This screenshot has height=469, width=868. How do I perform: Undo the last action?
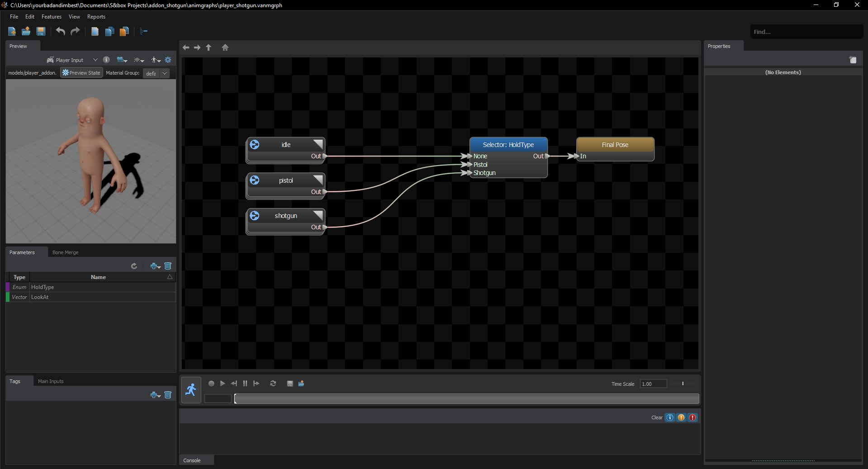coord(60,31)
